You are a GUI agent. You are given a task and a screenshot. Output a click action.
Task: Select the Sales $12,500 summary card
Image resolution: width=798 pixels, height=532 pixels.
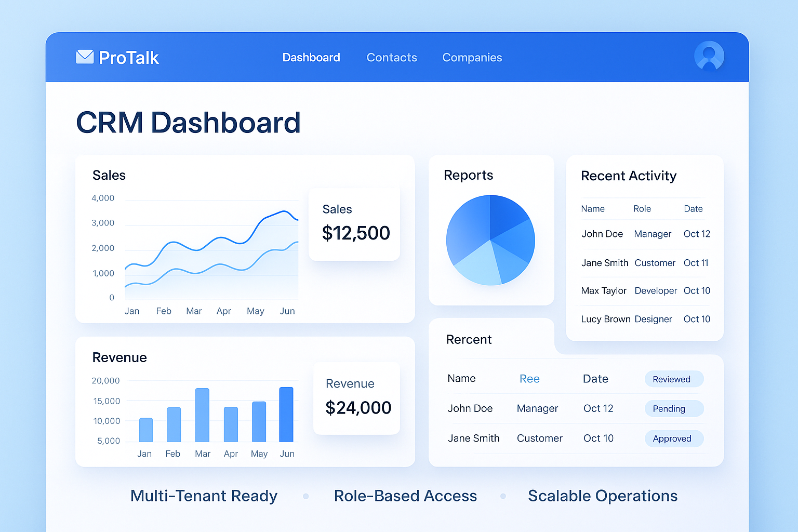click(x=354, y=223)
